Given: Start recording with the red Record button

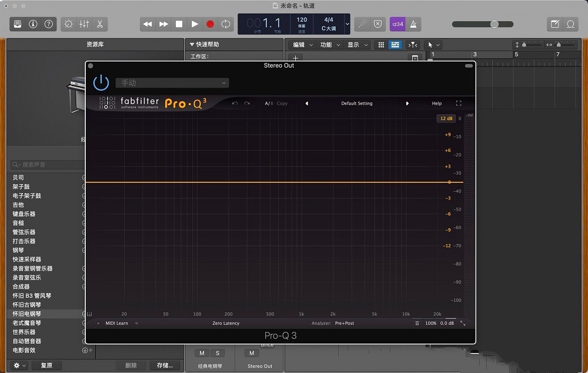Looking at the screenshot, I should pos(211,24).
